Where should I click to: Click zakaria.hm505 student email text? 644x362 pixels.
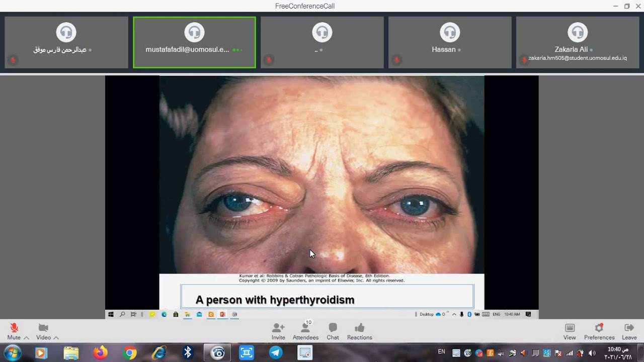578,58
